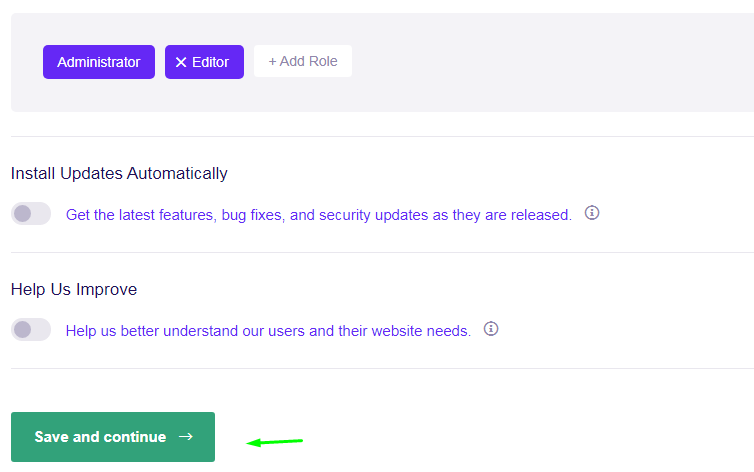Viewport: 754px width, 472px height.
Task: Remove the Editor role via its X icon
Action: [x=181, y=62]
